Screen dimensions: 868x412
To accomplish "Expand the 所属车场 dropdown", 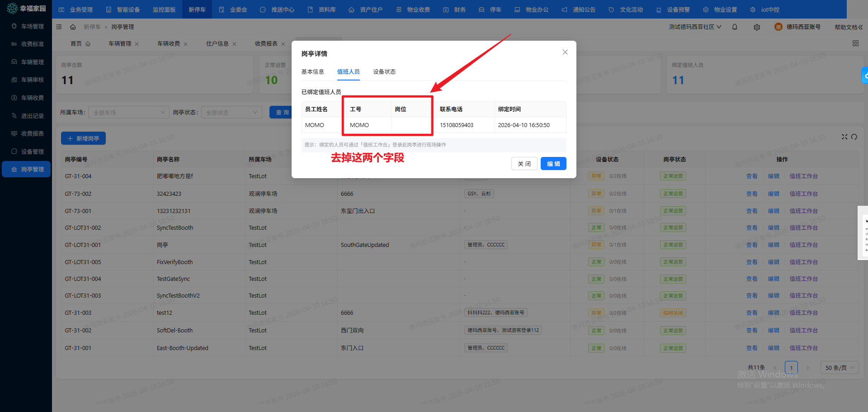I will [128, 113].
